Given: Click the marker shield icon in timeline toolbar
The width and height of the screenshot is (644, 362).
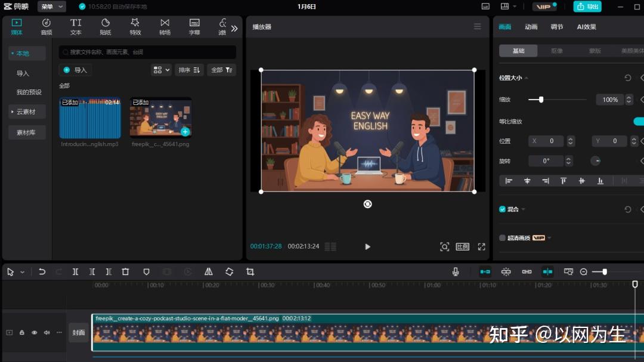Looking at the screenshot, I should point(146,272).
